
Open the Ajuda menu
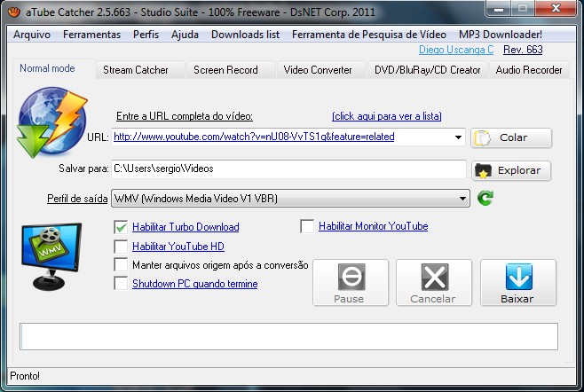(x=185, y=35)
